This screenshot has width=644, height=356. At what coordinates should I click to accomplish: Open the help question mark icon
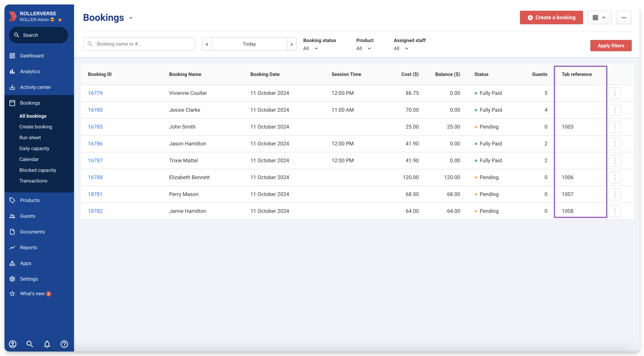[64, 344]
